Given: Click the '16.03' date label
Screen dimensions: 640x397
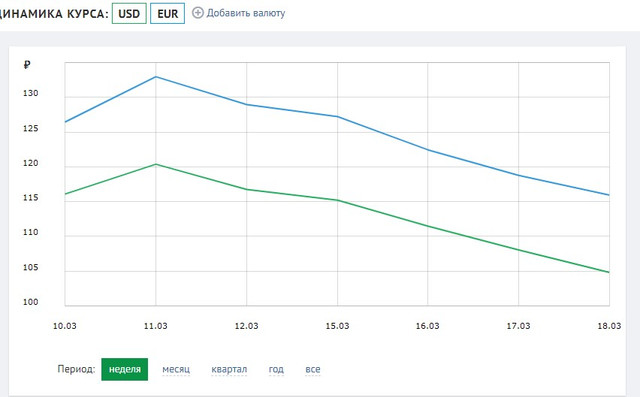Looking at the screenshot, I should coord(428,326).
